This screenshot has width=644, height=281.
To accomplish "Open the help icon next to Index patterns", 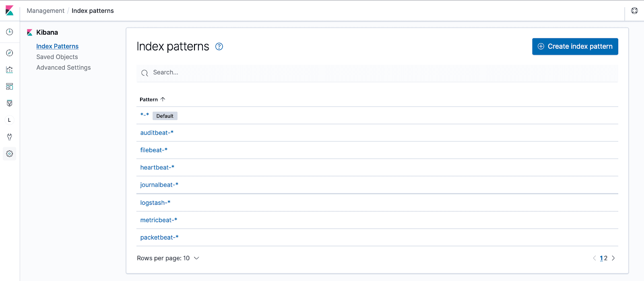I will pos(219,46).
